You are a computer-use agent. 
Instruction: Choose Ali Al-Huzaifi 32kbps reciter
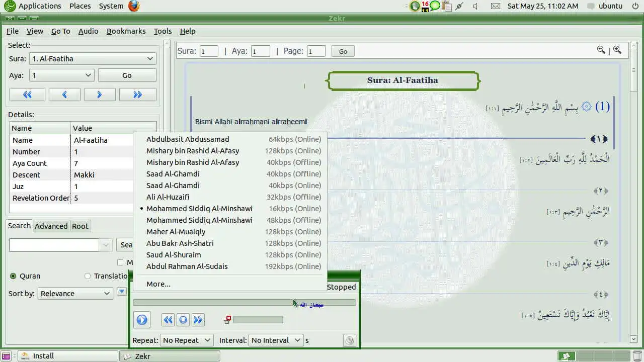[x=231, y=197]
